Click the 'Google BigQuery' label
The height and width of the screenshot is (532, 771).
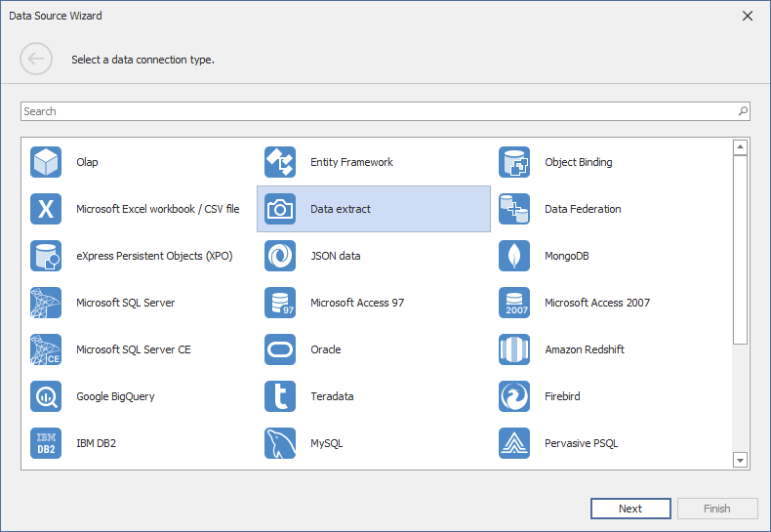[115, 396]
